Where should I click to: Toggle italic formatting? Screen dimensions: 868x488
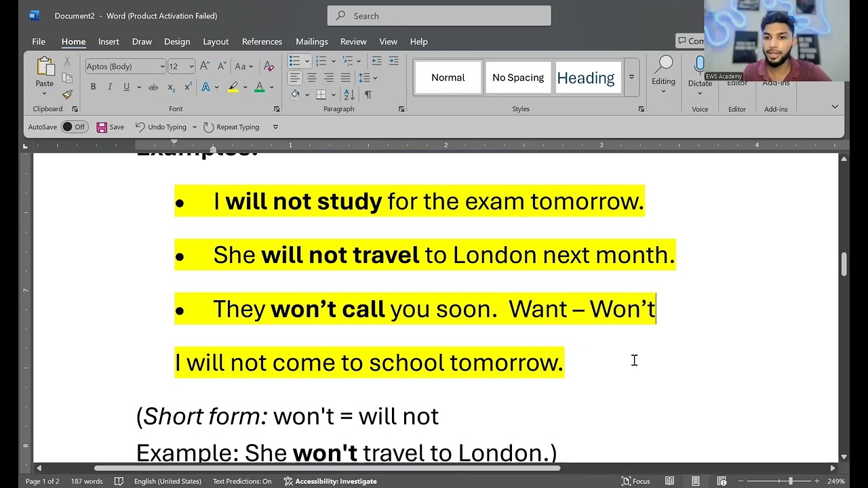click(x=110, y=87)
